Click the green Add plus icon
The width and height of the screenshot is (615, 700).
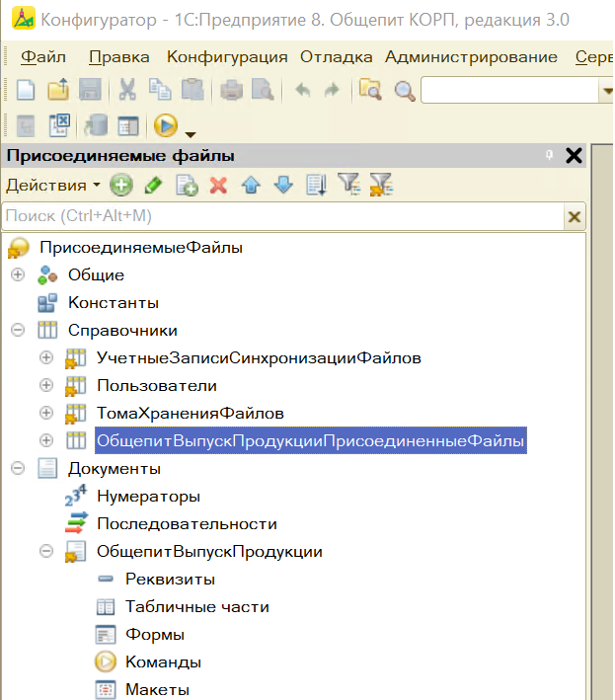pos(121,185)
